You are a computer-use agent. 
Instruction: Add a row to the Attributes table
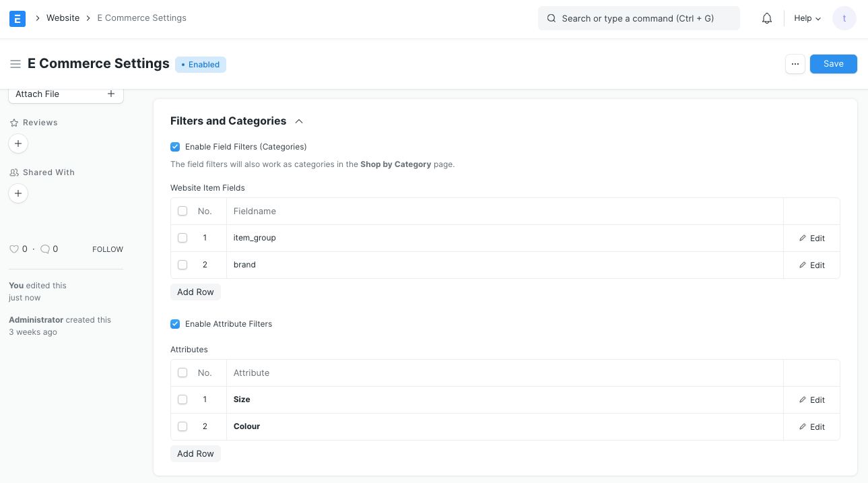coord(195,453)
